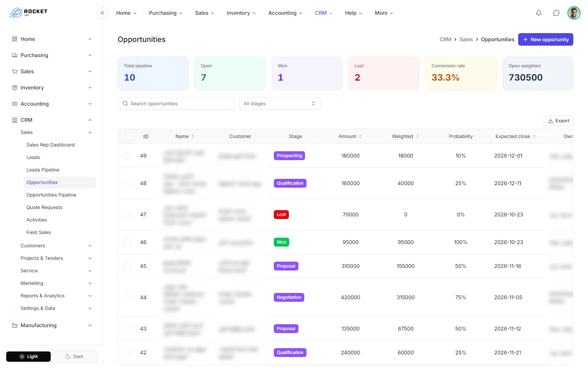Screen dimensions: 588x368
Task: Switch to Dark theme
Action: (74, 357)
